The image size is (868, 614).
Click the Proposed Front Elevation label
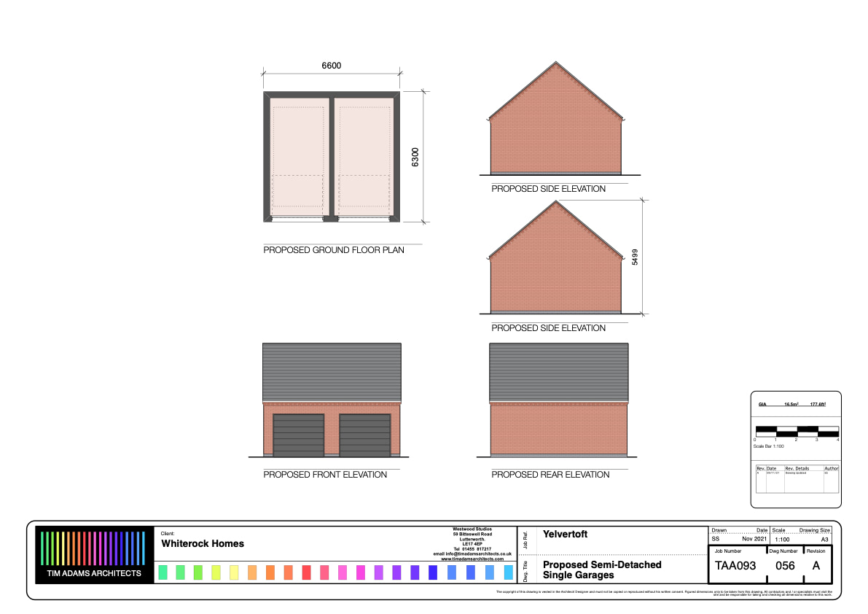tap(325, 475)
